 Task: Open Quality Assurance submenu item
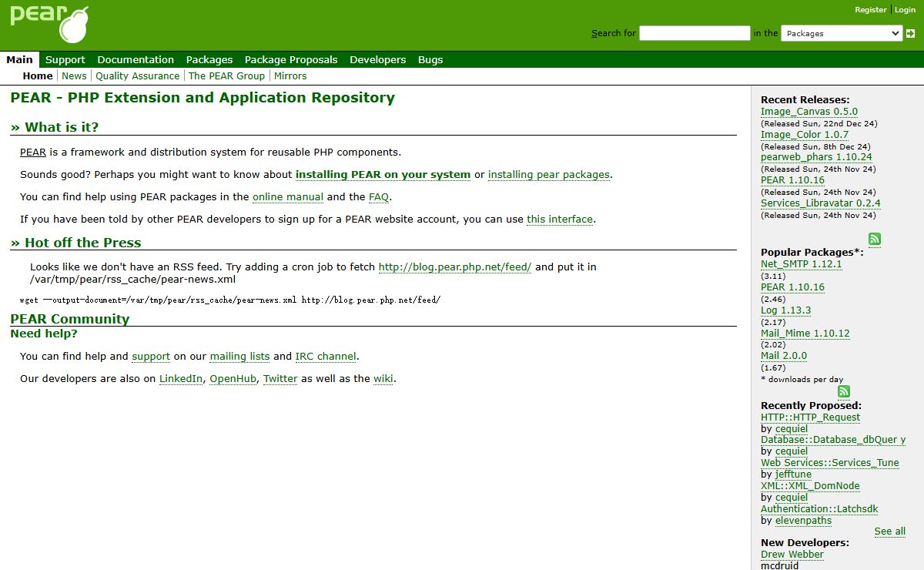pyautogui.click(x=137, y=75)
